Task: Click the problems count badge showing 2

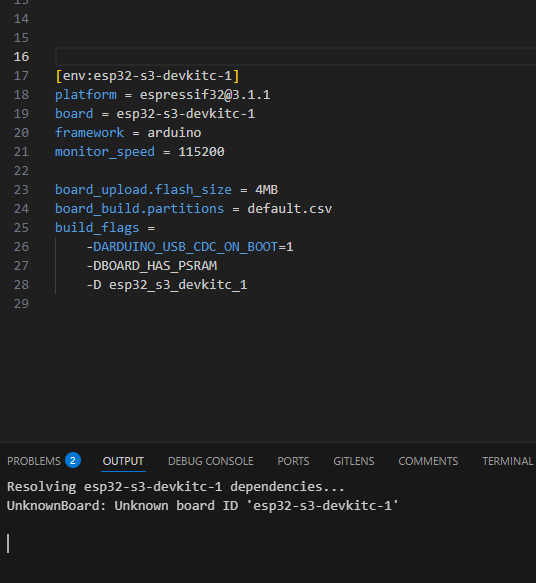Action: [73, 461]
